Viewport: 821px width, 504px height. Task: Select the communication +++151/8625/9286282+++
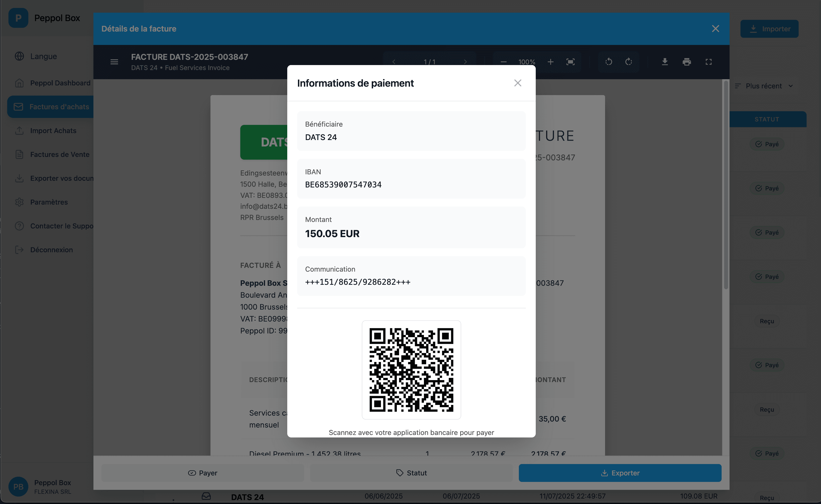coord(358,282)
